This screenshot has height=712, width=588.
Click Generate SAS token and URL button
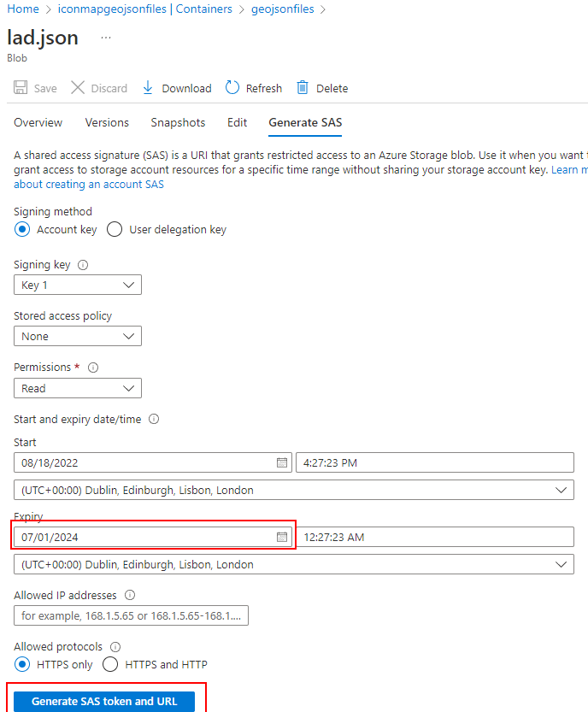coord(104,701)
